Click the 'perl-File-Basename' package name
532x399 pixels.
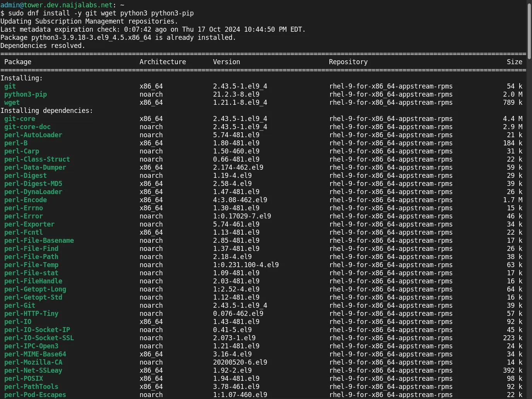click(39, 240)
